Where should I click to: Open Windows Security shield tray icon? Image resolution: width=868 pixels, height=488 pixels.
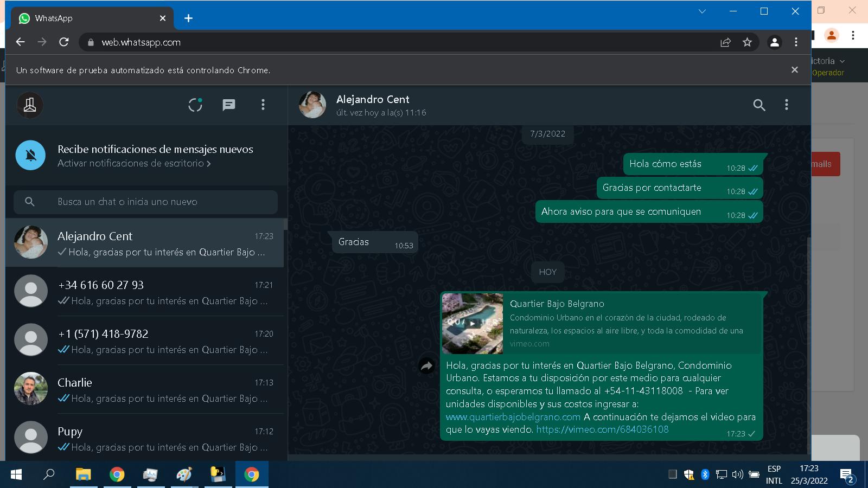[689, 474]
